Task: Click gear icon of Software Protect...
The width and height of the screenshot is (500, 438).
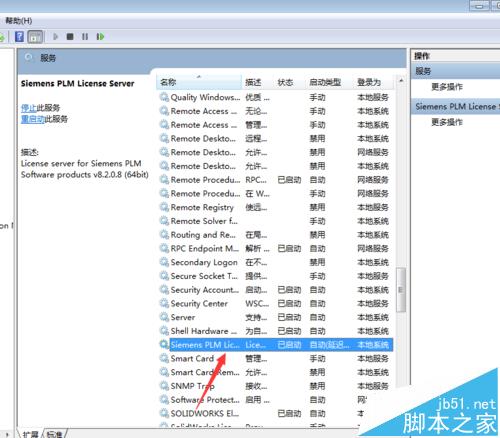Action: tap(164, 400)
